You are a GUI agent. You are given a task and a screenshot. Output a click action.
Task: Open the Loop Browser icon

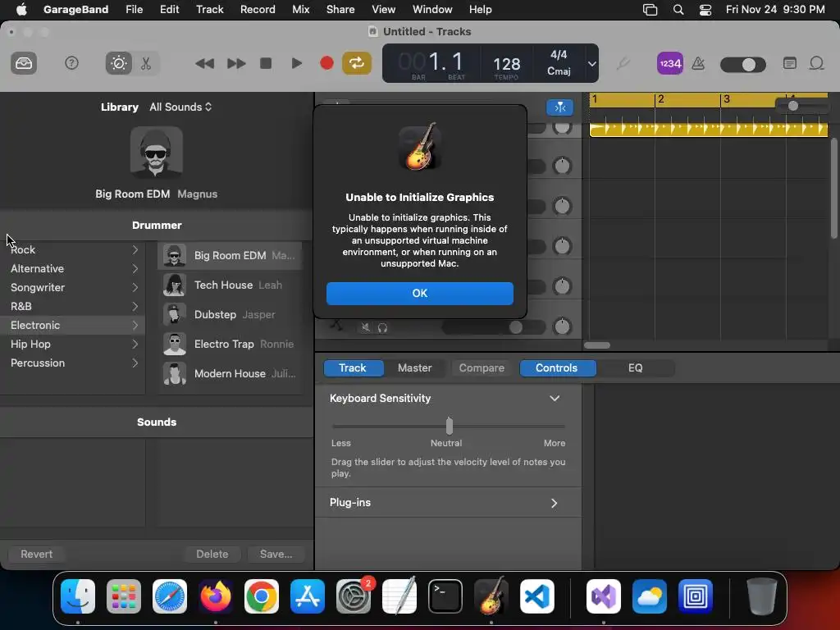(816, 64)
